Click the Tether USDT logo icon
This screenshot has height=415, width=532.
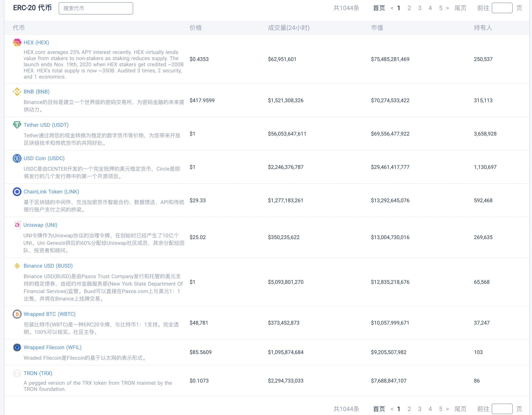(x=17, y=125)
